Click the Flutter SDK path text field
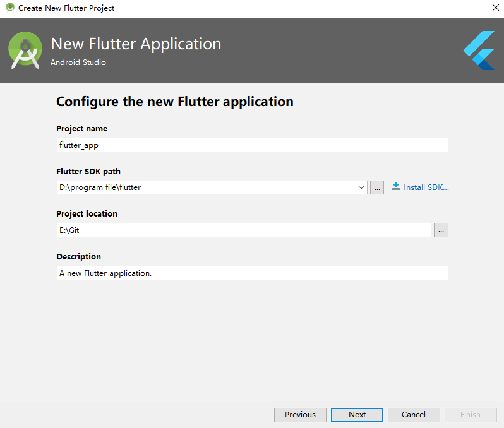This screenshot has width=504, height=428. click(207, 187)
